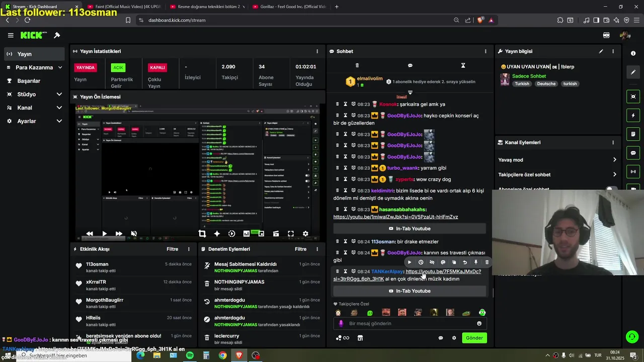Click the timeout clock icon in message toolbar
644x362 pixels.
click(421, 262)
